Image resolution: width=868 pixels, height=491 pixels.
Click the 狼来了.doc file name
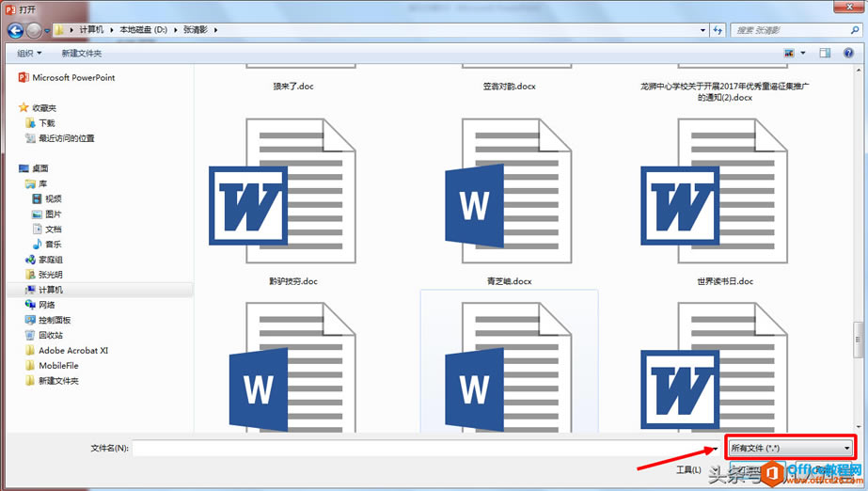[x=293, y=87]
